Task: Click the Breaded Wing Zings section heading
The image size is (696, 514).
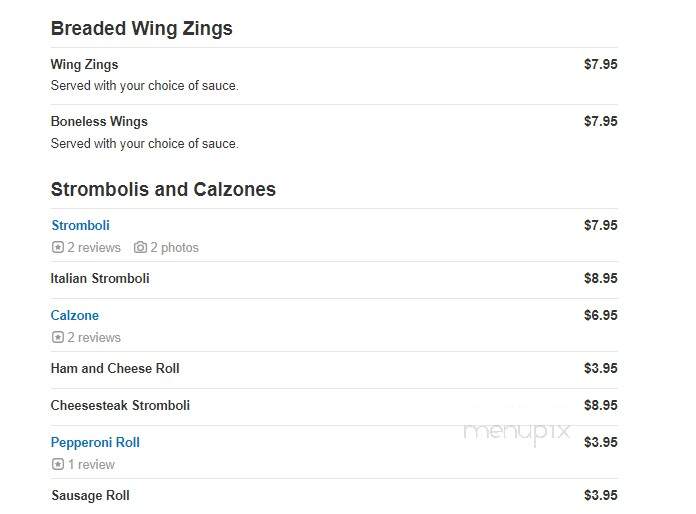Action: 142,29
